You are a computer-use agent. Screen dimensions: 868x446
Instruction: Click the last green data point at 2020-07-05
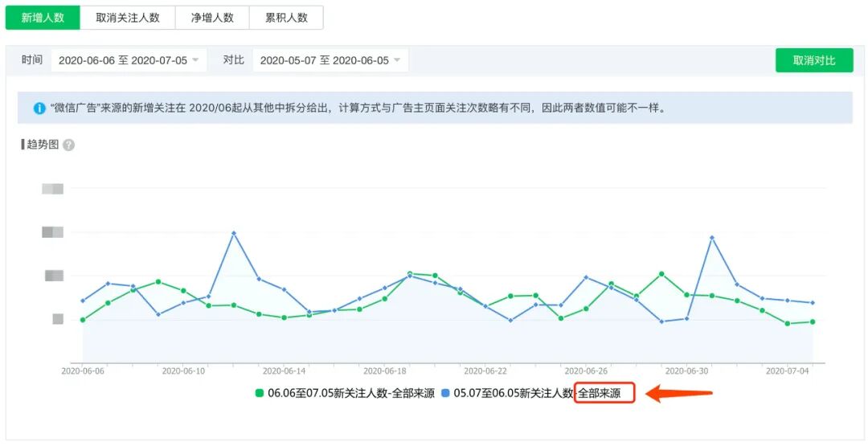coord(813,321)
